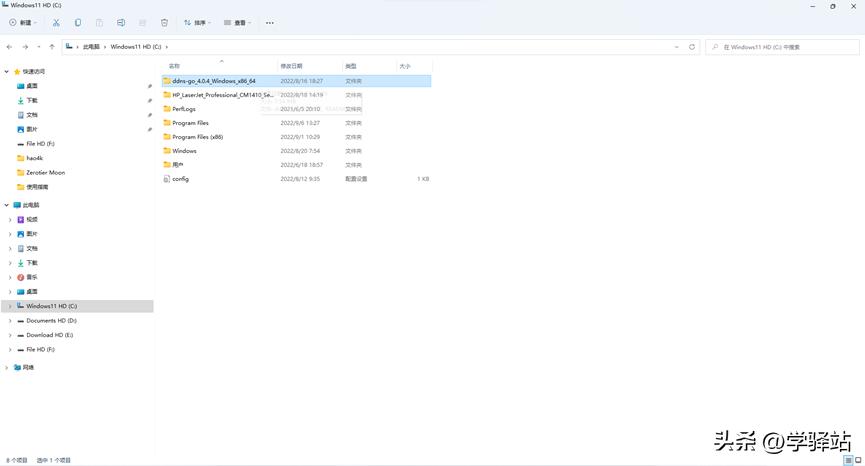
Task: Select the Program Files (x86) folder
Action: coord(197,137)
